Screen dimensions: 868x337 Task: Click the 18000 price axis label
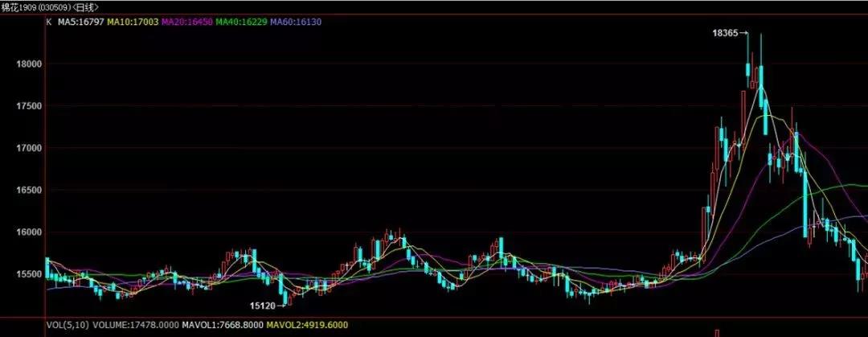[x=27, y=64]
